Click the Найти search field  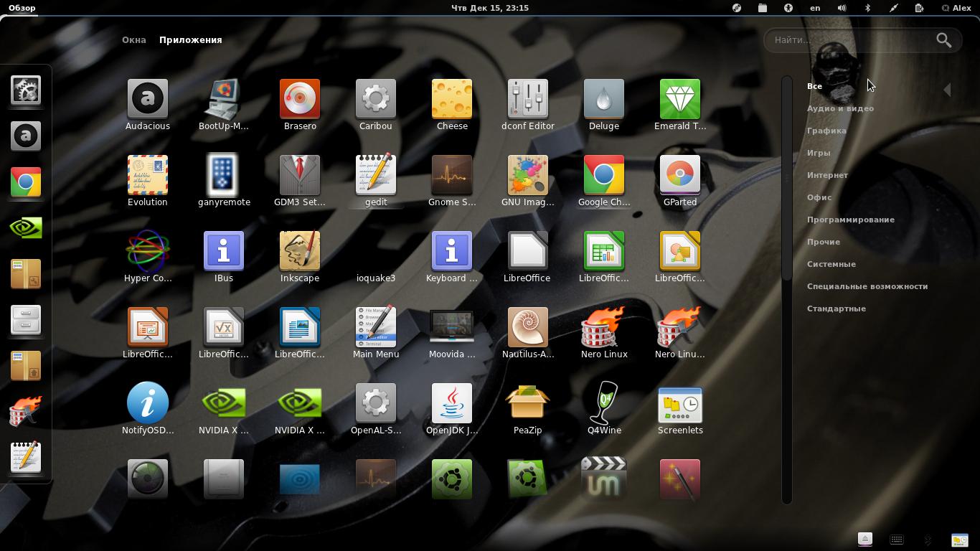pyautogui.click(x=862, y=40)
